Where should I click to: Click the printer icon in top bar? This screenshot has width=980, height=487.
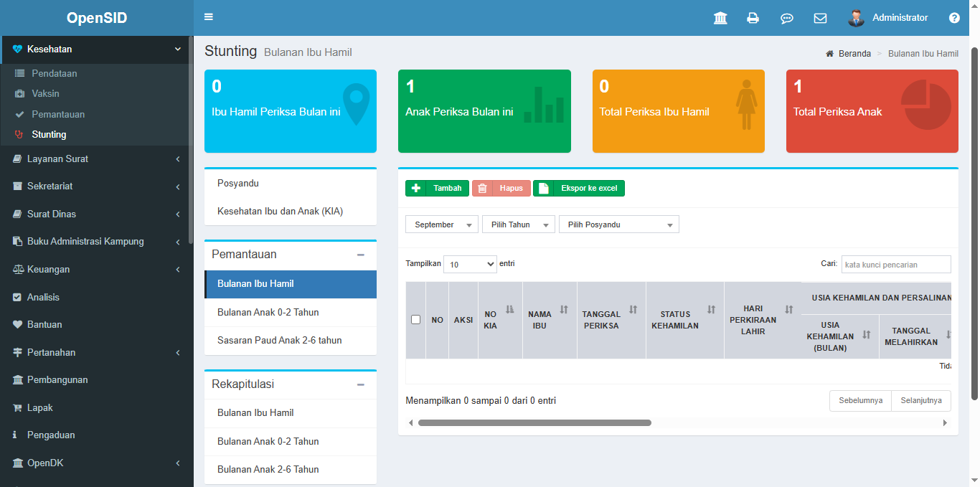point(753,18)
